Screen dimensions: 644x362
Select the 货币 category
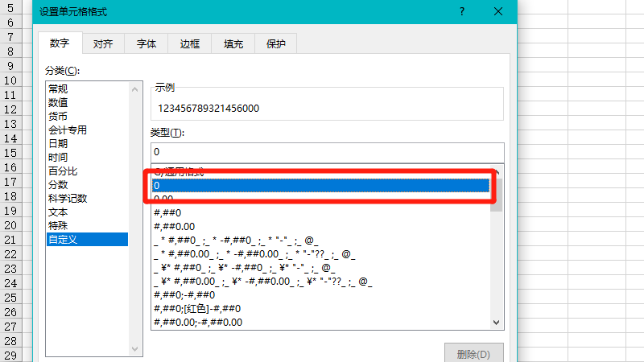[x=58, y=117]
